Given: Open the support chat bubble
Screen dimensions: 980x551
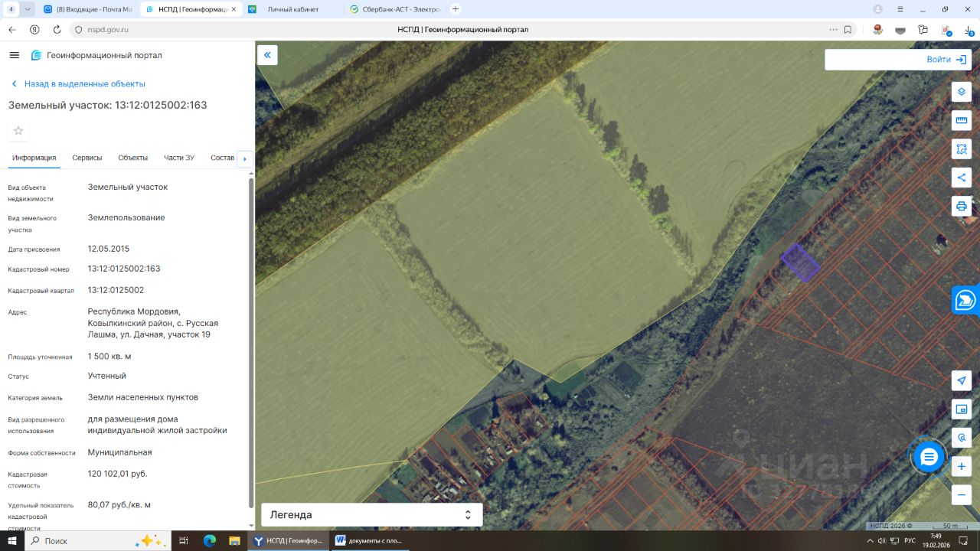Looking at the screenshot, I should click(929, 457).
